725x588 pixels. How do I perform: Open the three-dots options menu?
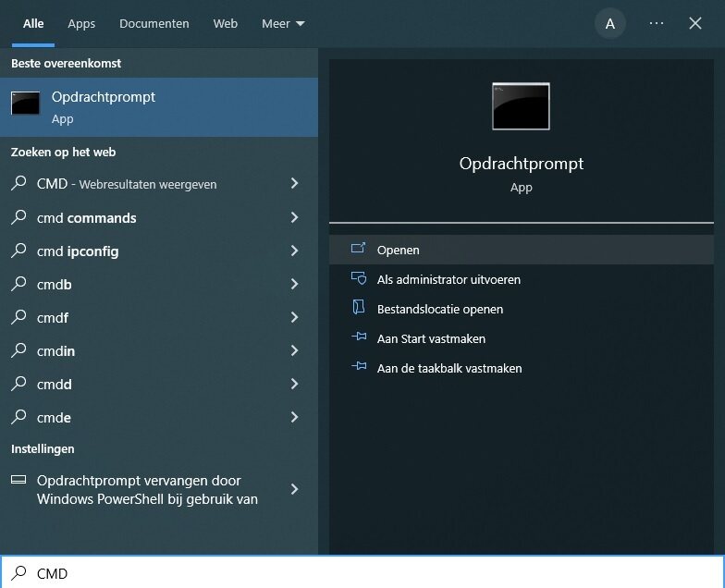pyautogui.click(x=657, y=23)
